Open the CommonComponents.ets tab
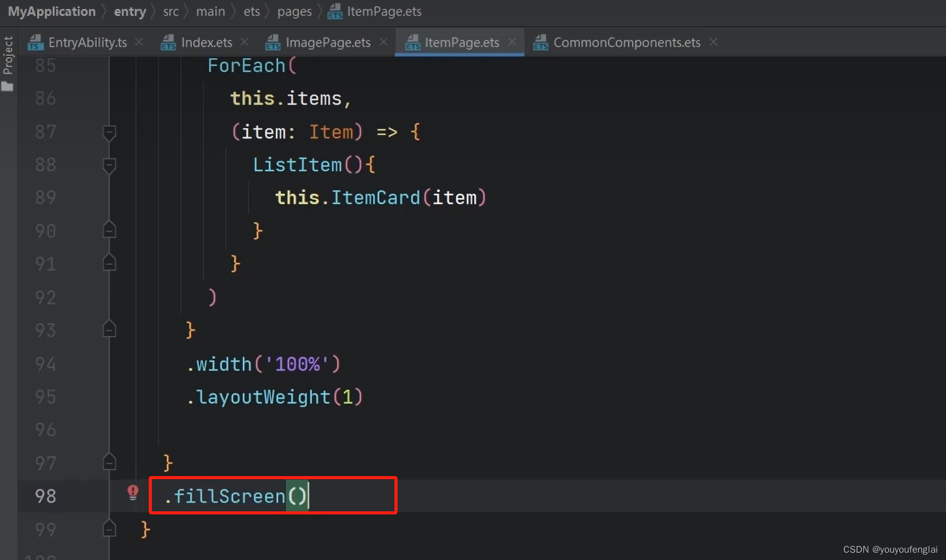The image size is (946, 560). coord(627,42)
